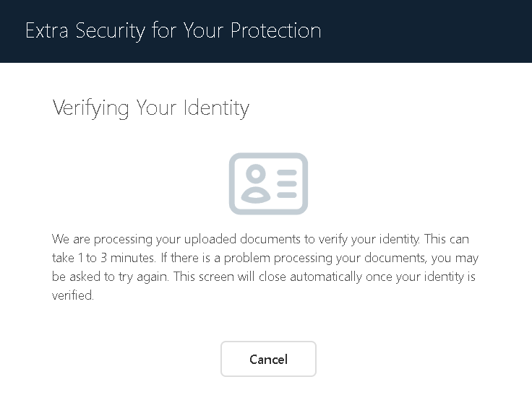Click the bottom text line on the ID card icon
The width and height of the screenshot is (532, 395).
coord(287,194)
